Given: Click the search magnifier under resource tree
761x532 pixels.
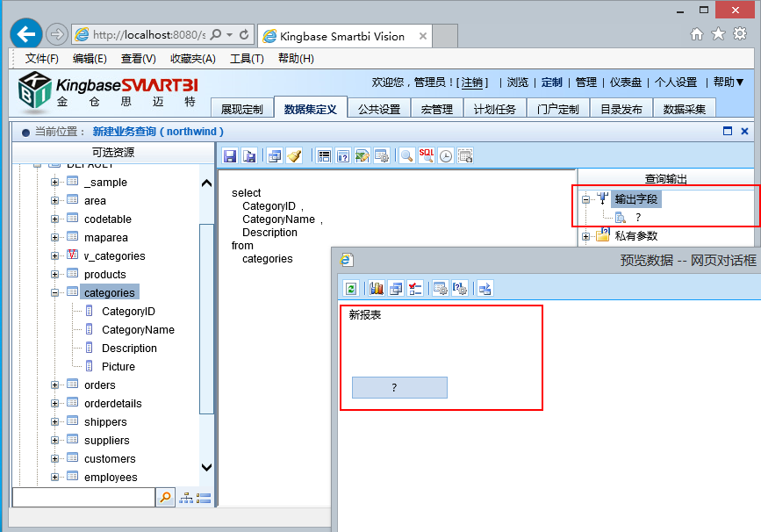Looking at the screenshot, I should [x=166, y=498].
